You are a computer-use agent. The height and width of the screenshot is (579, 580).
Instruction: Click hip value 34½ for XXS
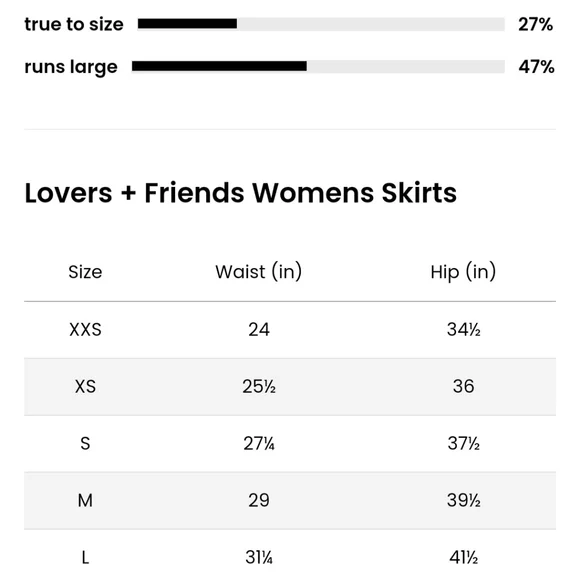463,330
